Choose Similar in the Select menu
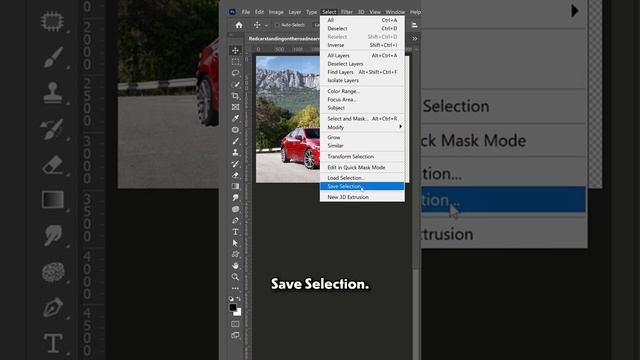Image resolution: width=640 pixels, height=360 pixels. point(362,146)
